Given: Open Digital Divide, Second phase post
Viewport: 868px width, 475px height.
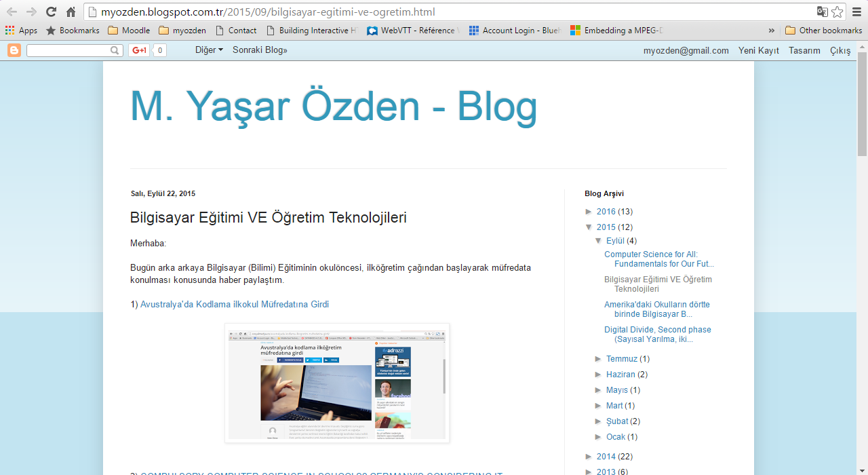Looking at the screenshot, I should pyautogui.click(x=658, y=335).
